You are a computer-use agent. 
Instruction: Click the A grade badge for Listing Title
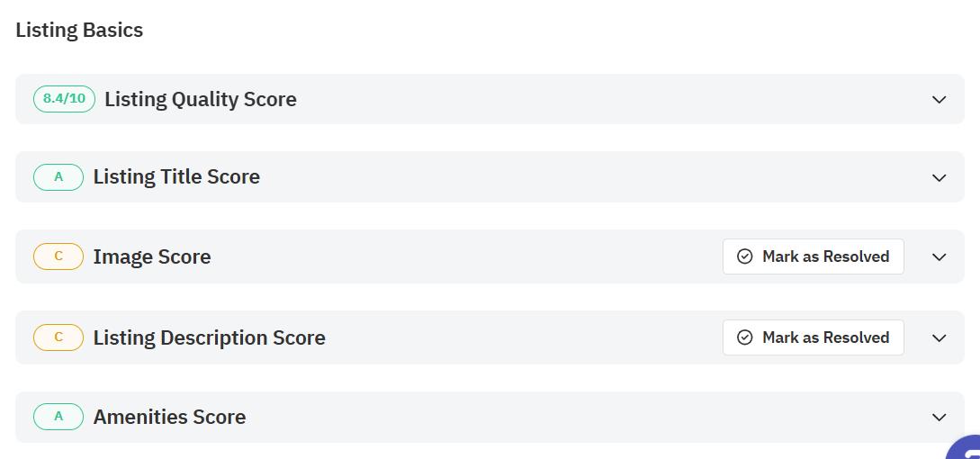pyautogui.click(x=58, y=177)
